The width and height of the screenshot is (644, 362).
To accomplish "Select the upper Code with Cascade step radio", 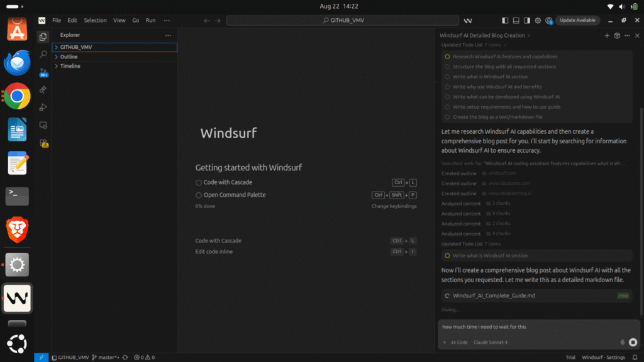I will pos(198,183).
